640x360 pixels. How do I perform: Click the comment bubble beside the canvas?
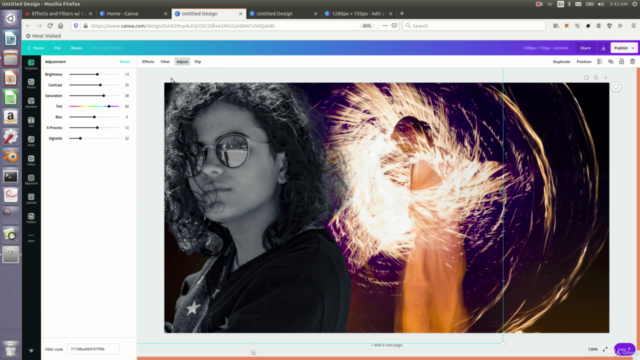[x=616, y=87]
